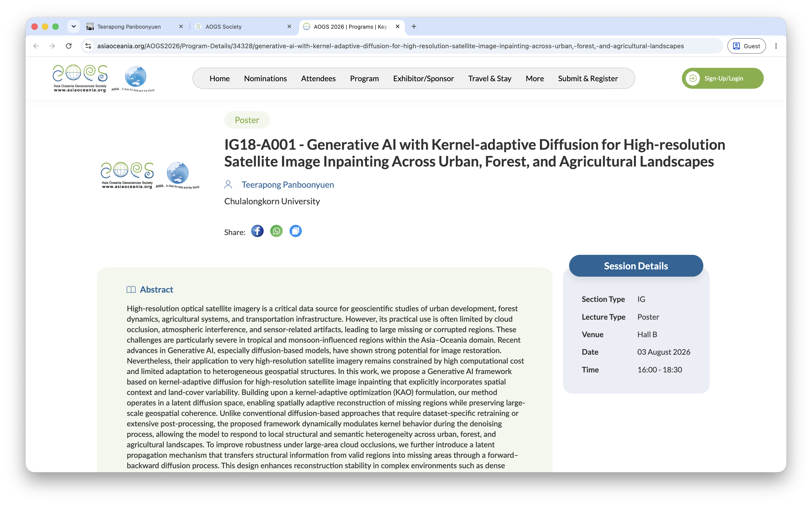812x506 pixels.
Task: Click the Section Type value IG
Action: (641, 299)
